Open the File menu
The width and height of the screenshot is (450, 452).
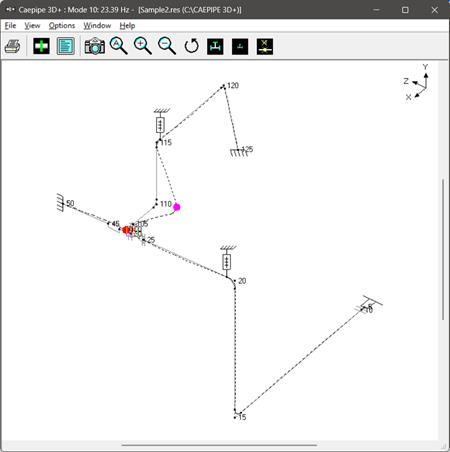[10, 26]
